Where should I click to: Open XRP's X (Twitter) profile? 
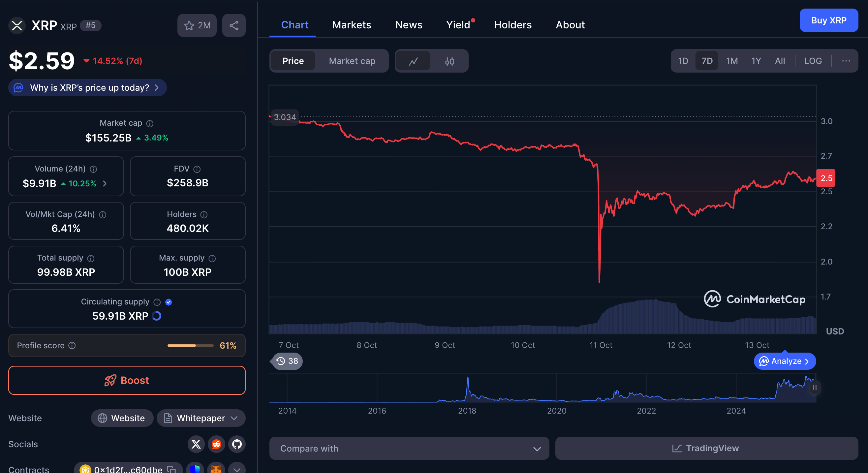click(196, 444)
